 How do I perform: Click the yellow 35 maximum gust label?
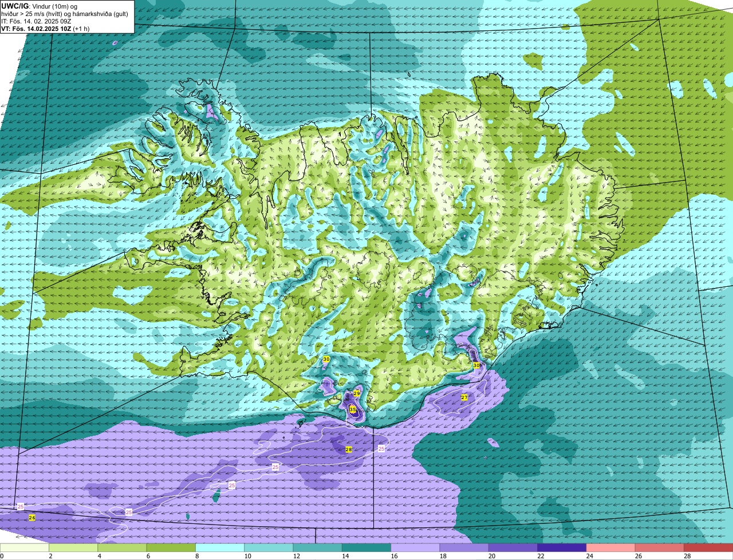coord(353,410)
